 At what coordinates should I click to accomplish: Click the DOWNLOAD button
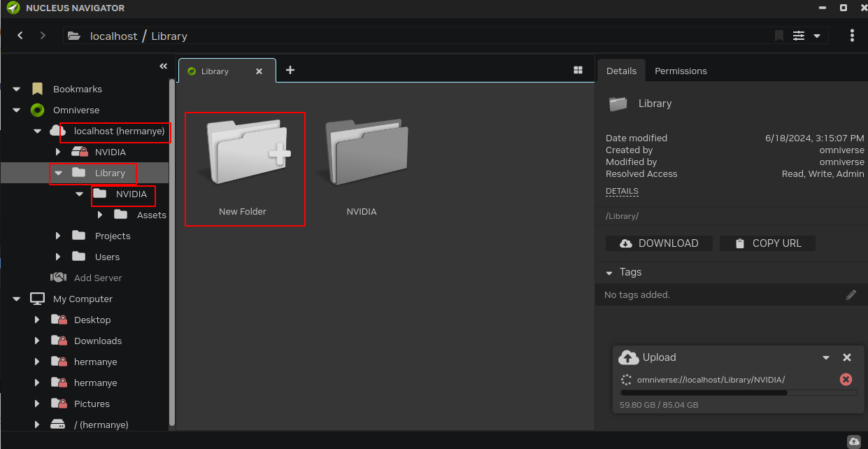point(659,243)
